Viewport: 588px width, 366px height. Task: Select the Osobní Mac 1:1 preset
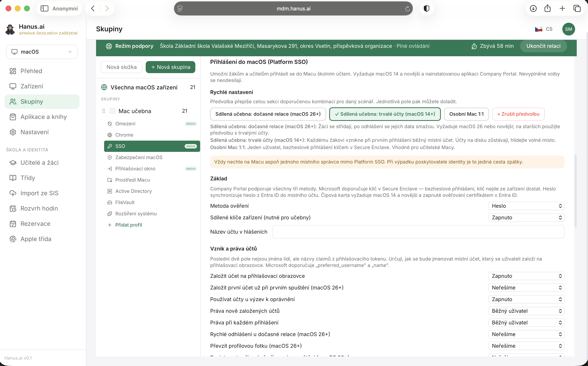466,114
